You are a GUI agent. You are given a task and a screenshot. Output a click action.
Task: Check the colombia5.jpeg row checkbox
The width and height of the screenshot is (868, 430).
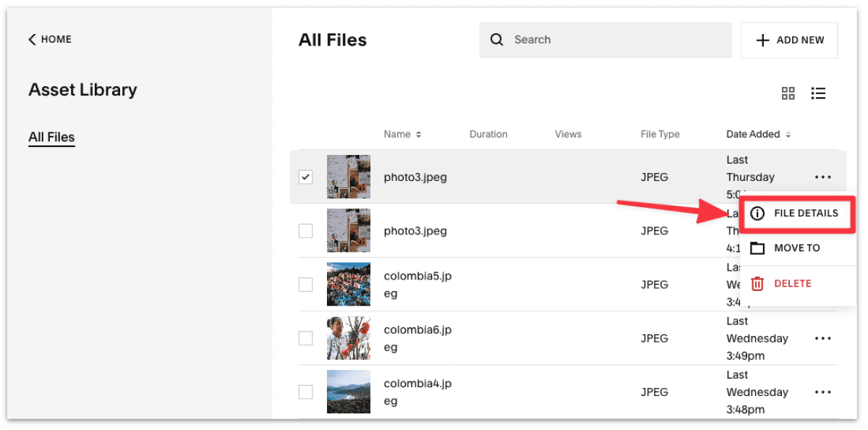pyautogui.click(x=305, y=284)
